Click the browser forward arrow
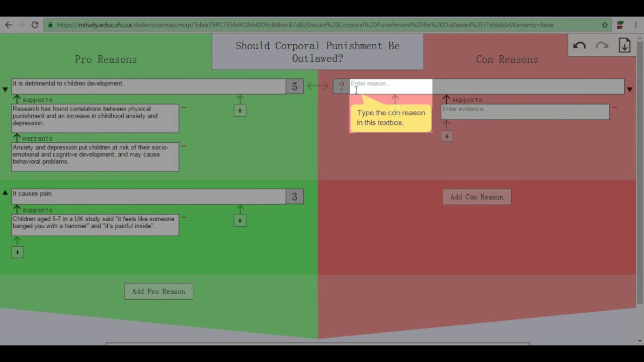The image size is (644, 362). (22, 25)
